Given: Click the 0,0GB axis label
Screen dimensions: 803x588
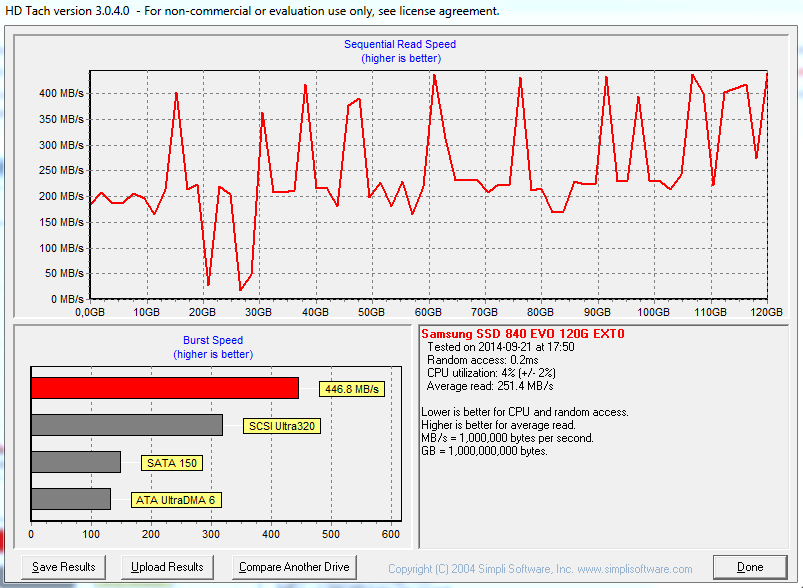Looking at the screenshot, I should pyautogui.click(x=90, y=312).
